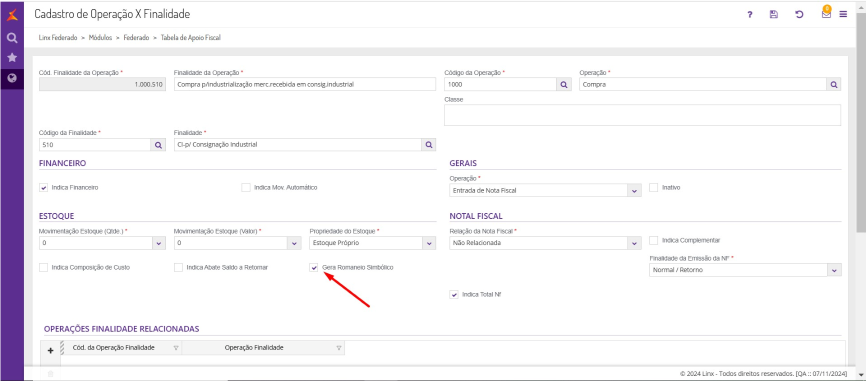Image resolution: width=866 pixels, height=381 pixels.
Task: Filter Cód. da Operação Finalidade column
Action: [176, 348]
